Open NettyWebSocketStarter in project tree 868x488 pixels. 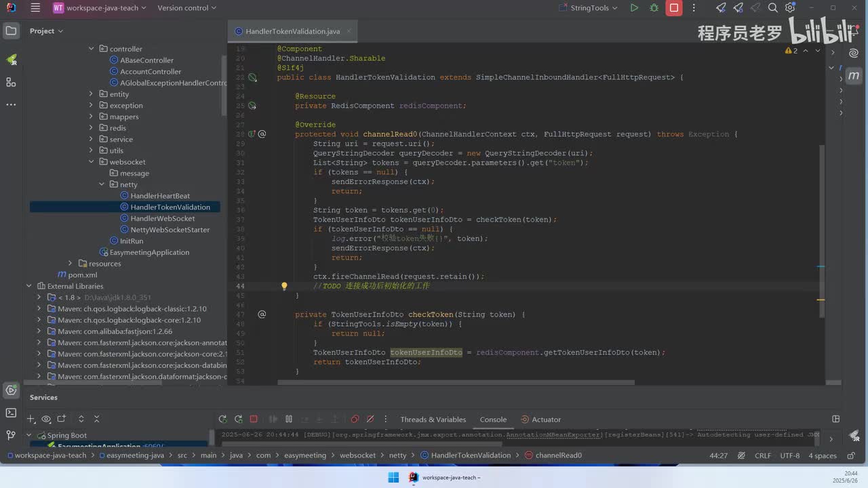click(x=170, y=230)
